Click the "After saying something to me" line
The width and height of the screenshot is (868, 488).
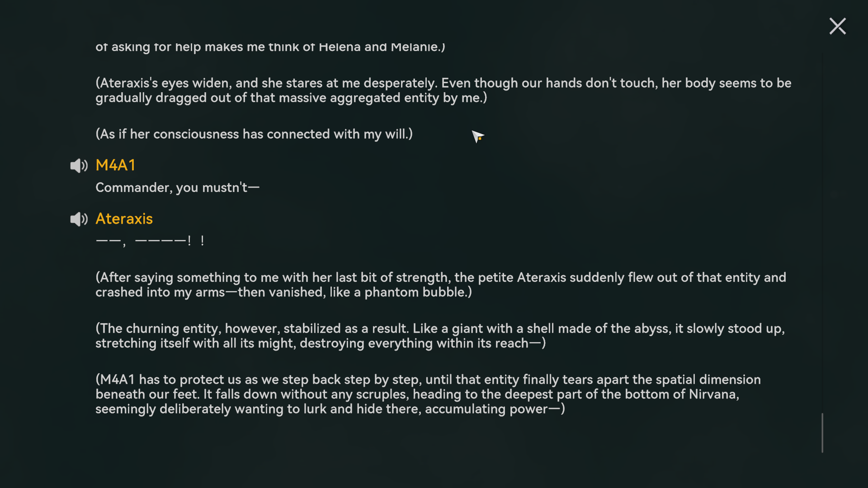[441, 277]
